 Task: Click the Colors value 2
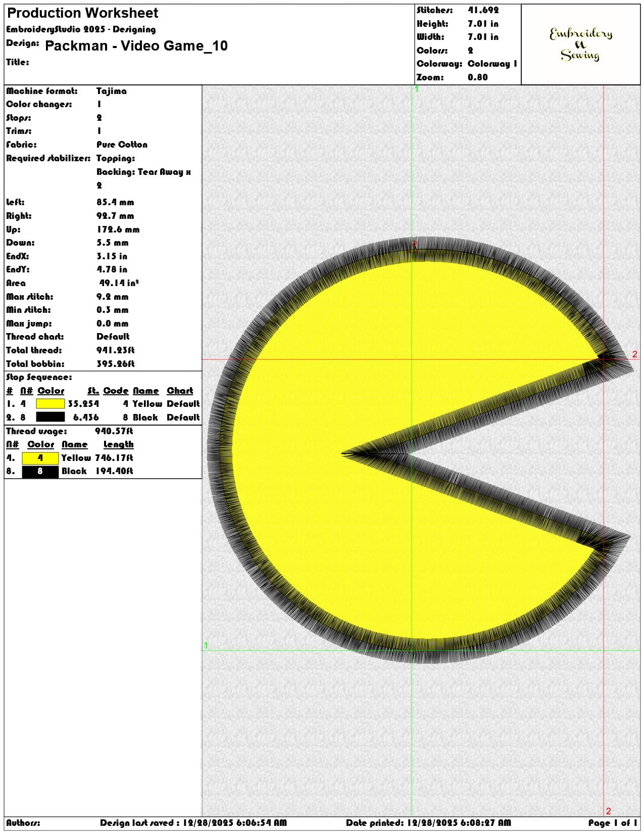coord(470,51)
